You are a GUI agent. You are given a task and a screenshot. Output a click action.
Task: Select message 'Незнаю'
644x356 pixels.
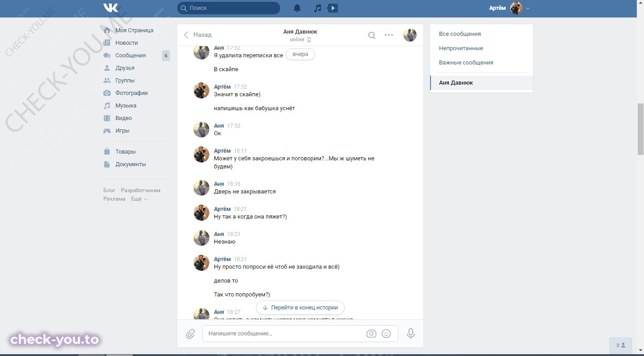[x=225, y=242]
